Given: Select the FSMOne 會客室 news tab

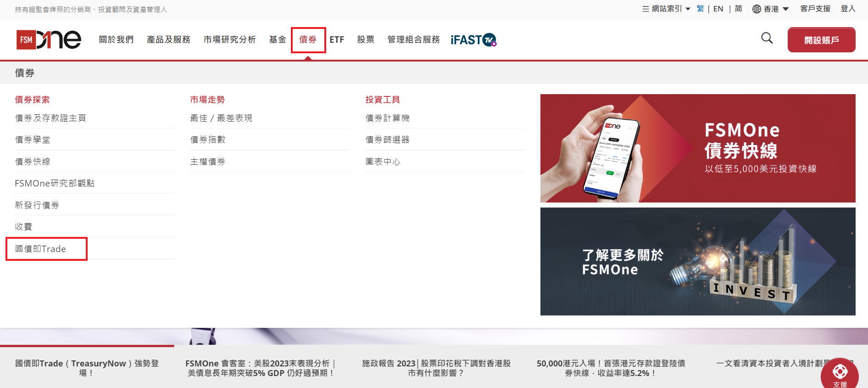Looking at the screenshot, I should click(x=261, y=368).
